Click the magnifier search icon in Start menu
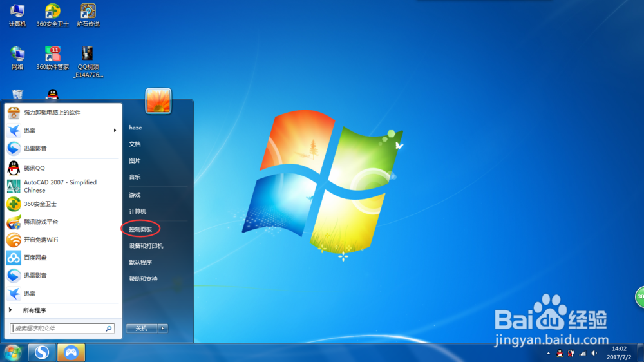This screenshot has width=644, height=362. [x=109, y=329]
